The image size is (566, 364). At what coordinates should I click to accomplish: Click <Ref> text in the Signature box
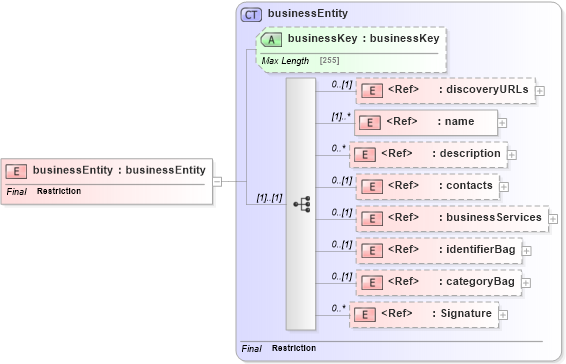[397, 313]
